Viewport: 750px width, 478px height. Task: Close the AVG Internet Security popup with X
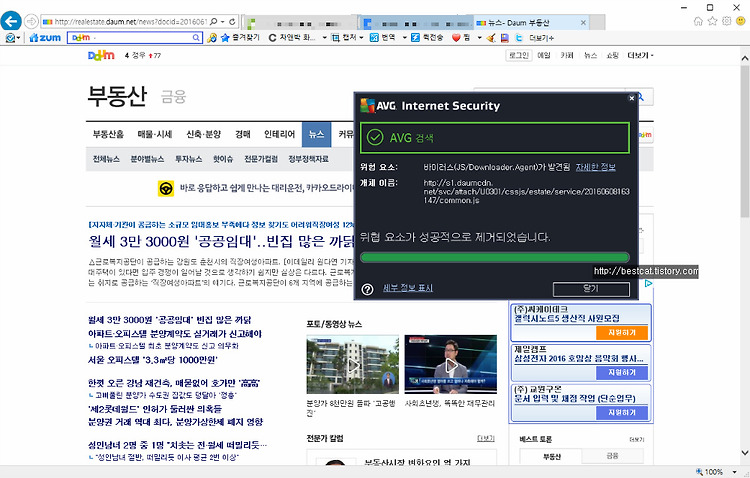pos(631,98)
